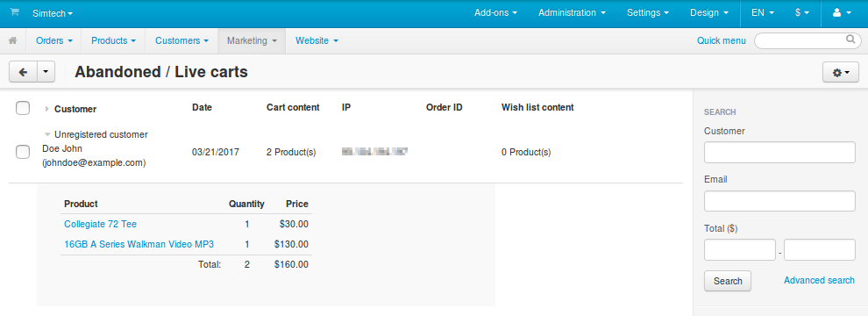
Task: Open the Products menu
Action: pyautogui.click(x=113, y=40)
